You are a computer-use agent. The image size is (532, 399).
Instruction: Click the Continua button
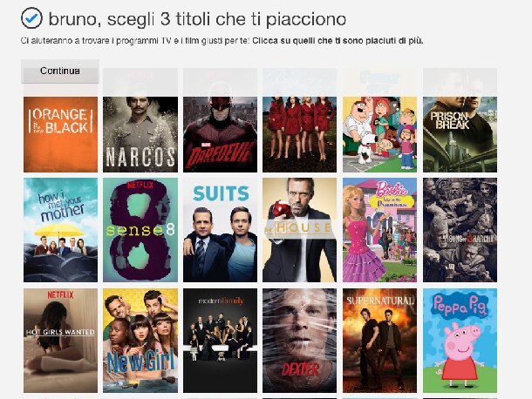coord(60,71)
